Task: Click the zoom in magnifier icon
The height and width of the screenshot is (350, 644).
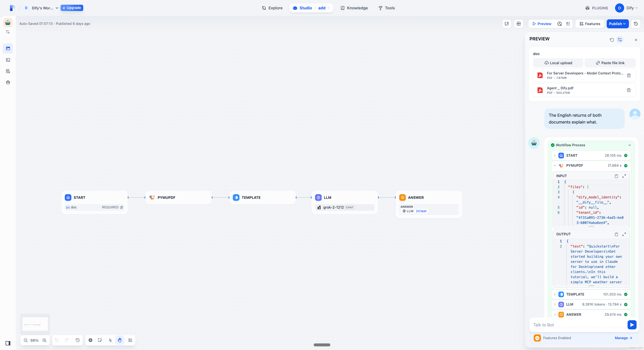Action: tap(45, 340)
